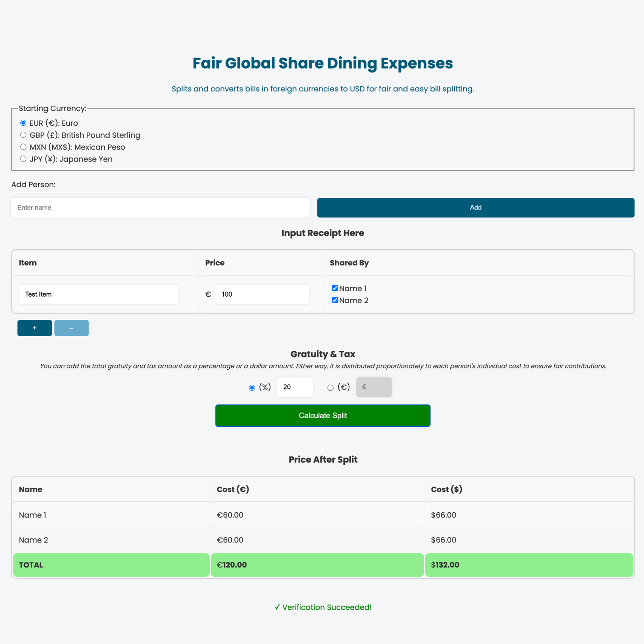The height and width of the screenshot is (644, 644).
Task: Remove a receipt row with minus button
Action: [x=71, y=328]
